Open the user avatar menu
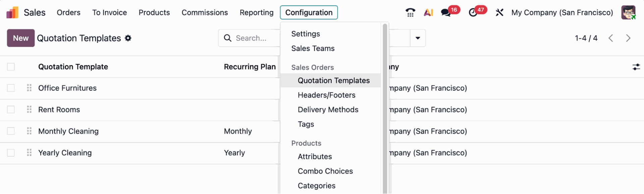The image size is (644, 194). (628, 13)
